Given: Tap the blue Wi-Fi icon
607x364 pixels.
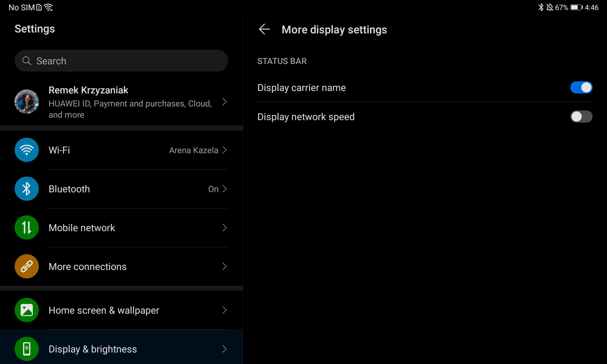Looking at the screenshot, I should 27,150.
